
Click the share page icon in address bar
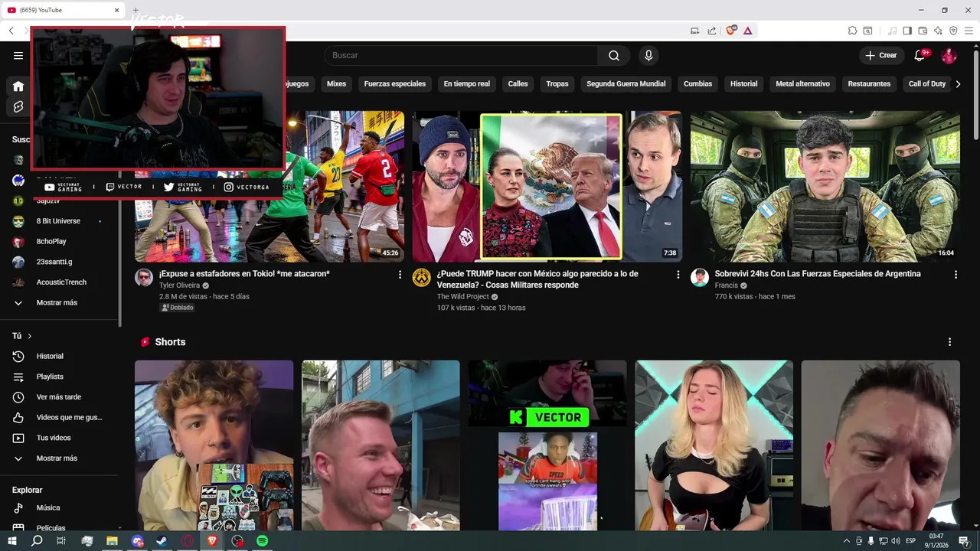(712, 31)
